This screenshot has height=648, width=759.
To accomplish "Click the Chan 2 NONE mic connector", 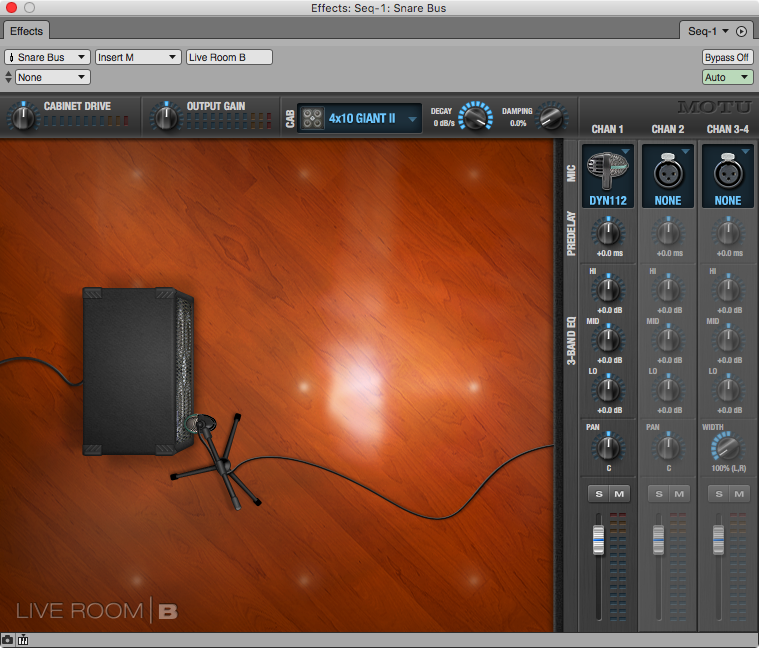I will (668, 176).
